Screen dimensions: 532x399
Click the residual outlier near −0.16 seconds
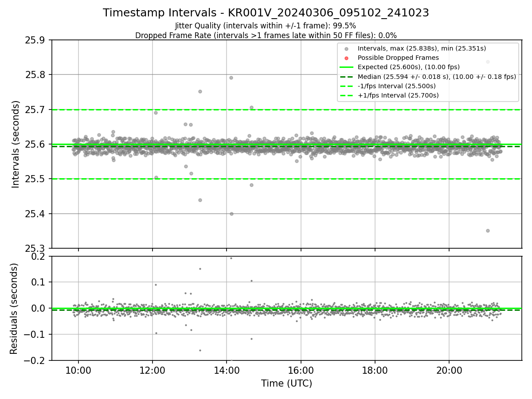pyautogui.click(x=200, y=350)
